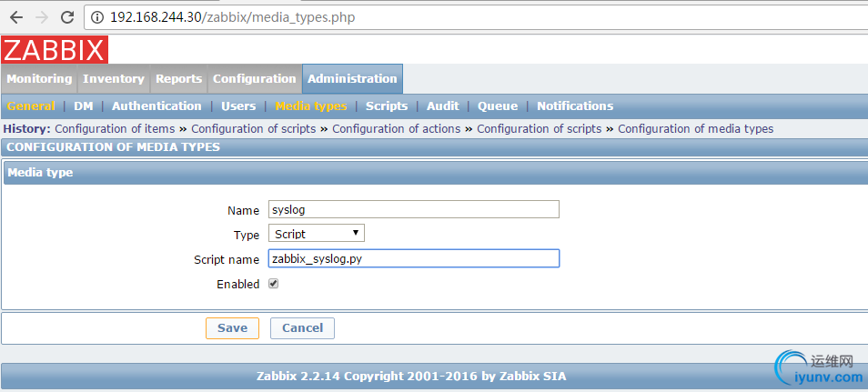The height and width of the screenshot is (392, 868).
Task: Click the site info icon in address bar
Action: click(97, 17)
